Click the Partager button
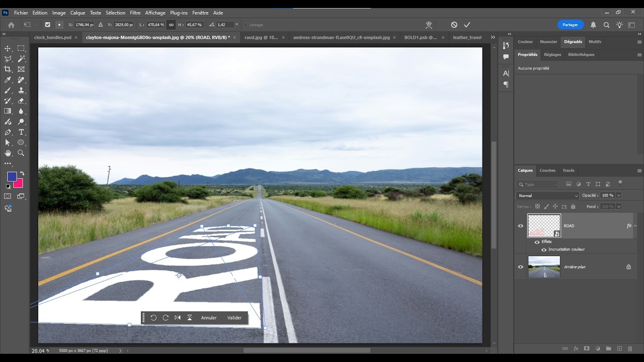This screenshot has height=362, width=644. click(570, 25)
